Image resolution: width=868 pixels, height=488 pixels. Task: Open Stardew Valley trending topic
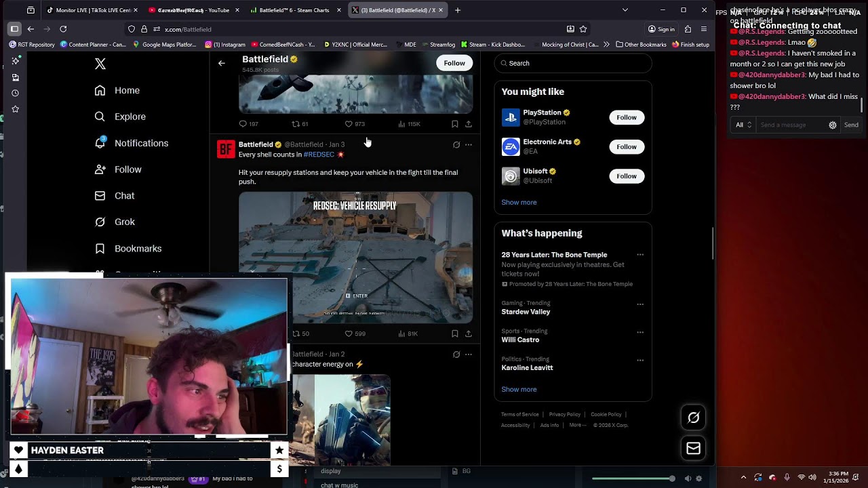pos(526,312)
